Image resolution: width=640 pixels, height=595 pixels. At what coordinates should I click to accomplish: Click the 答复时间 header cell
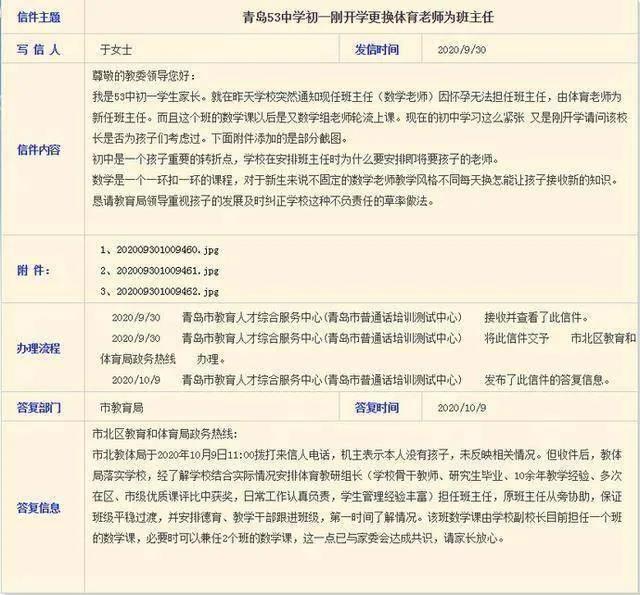(376, 408)
